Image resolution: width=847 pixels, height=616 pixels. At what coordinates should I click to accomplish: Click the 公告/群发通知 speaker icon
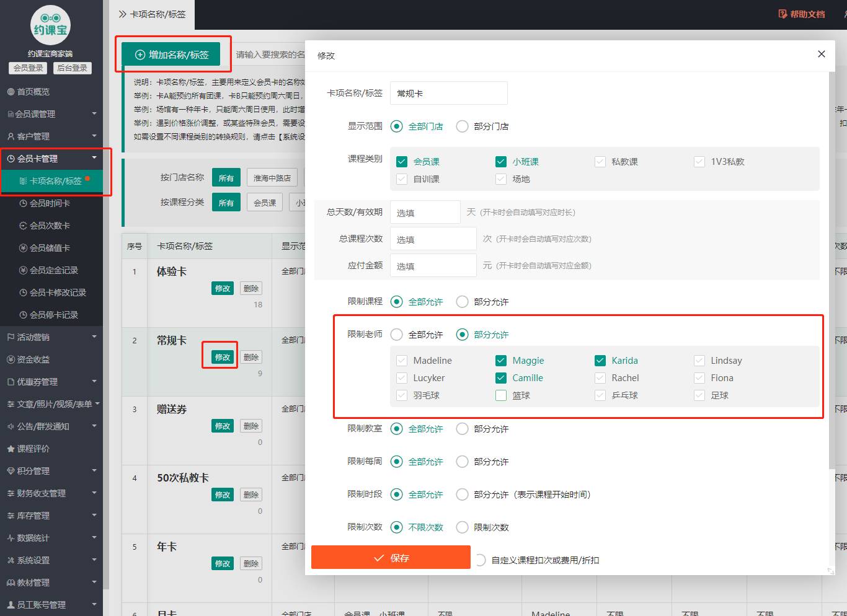[x=11, y=426]
